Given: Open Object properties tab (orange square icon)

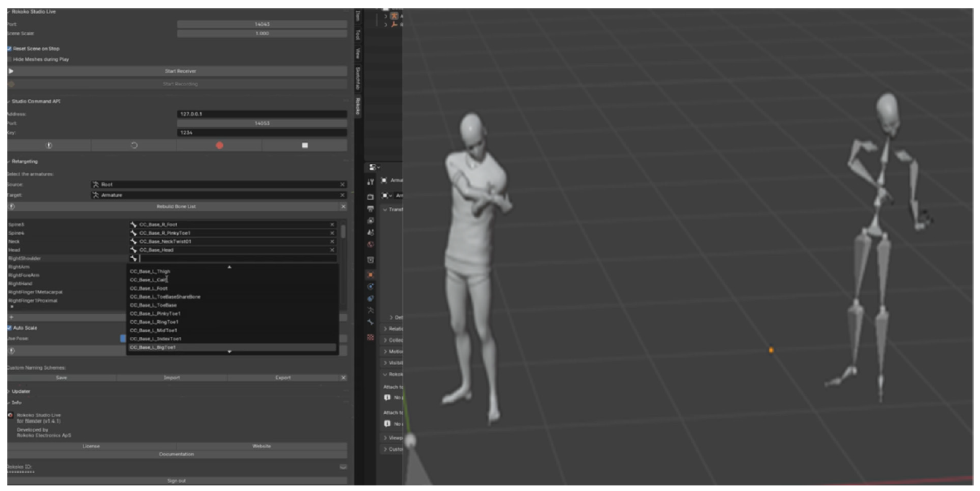Looking at the screenshot, I should click(370, 275).
